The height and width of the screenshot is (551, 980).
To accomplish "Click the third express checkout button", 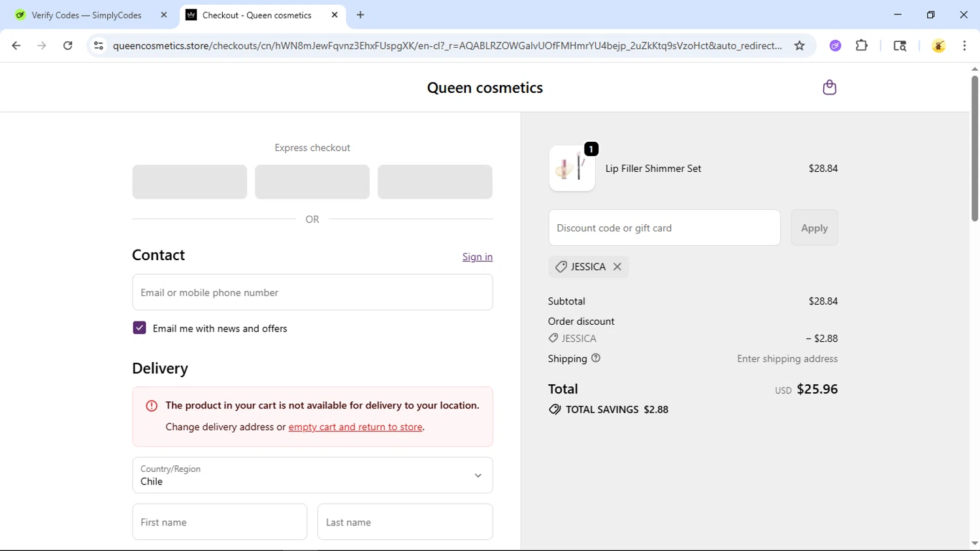I will pos(435,182).
